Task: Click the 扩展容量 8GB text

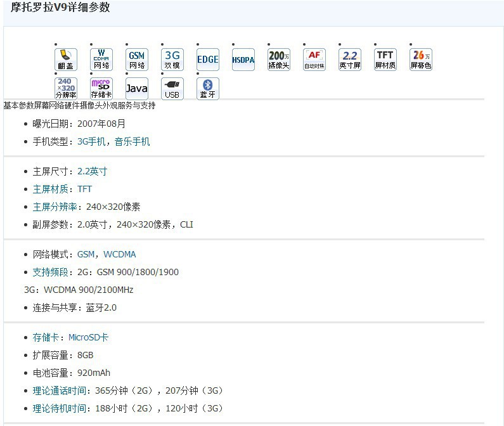Action: point(63,355)
